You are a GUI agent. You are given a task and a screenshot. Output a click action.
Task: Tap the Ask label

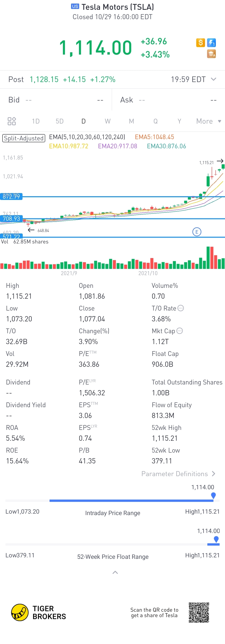tap(126, 100)
